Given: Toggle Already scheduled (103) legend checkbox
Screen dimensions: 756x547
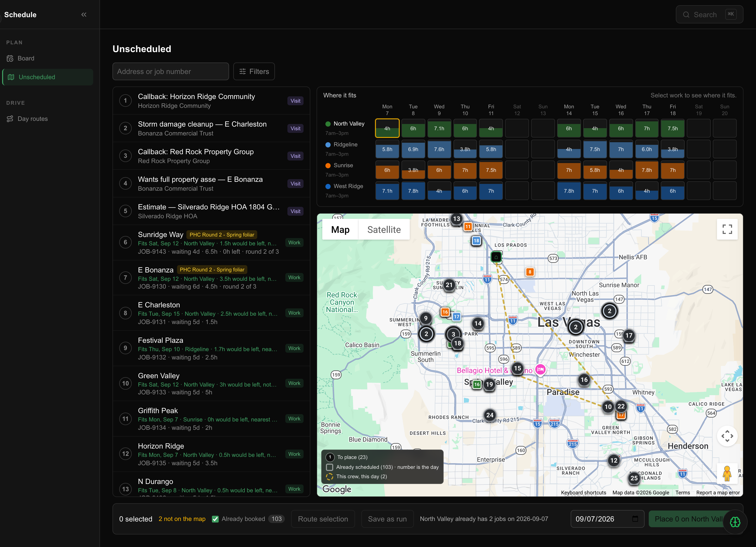Looking at the screenshot, I should 329,467.
